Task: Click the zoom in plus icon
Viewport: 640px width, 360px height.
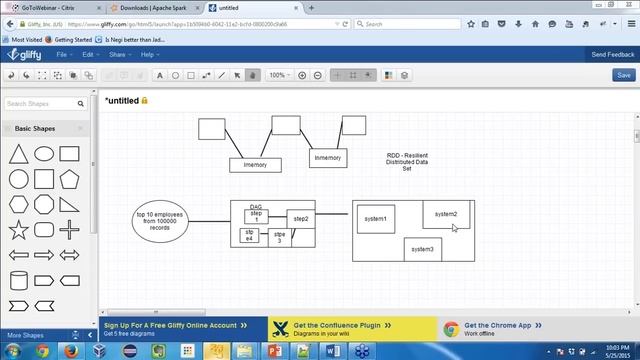Action: pyautogui.click(x=302, y=76)
